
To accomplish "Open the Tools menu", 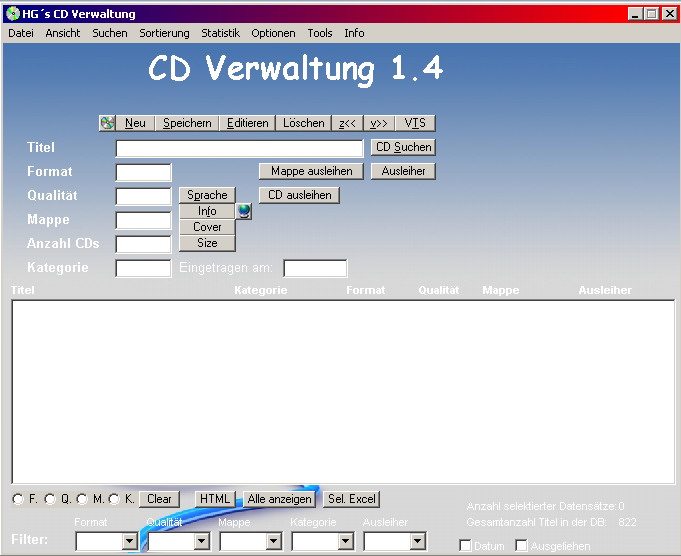I will pos(320,33).
